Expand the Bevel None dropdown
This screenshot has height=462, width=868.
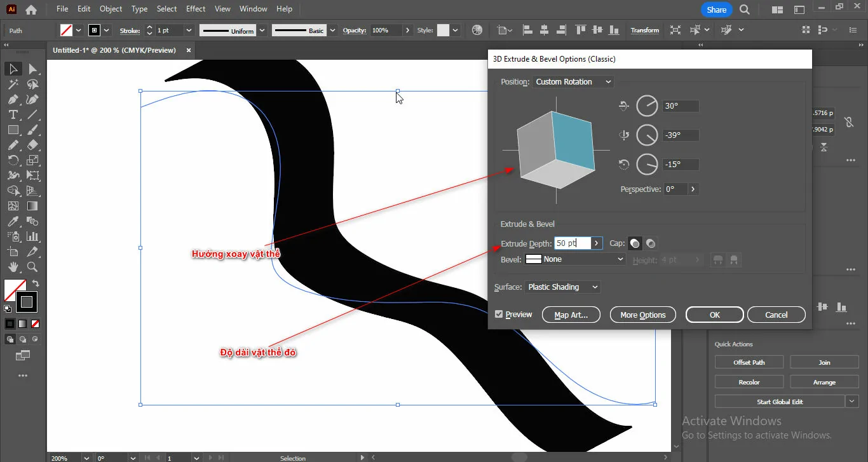coord(575,259)
